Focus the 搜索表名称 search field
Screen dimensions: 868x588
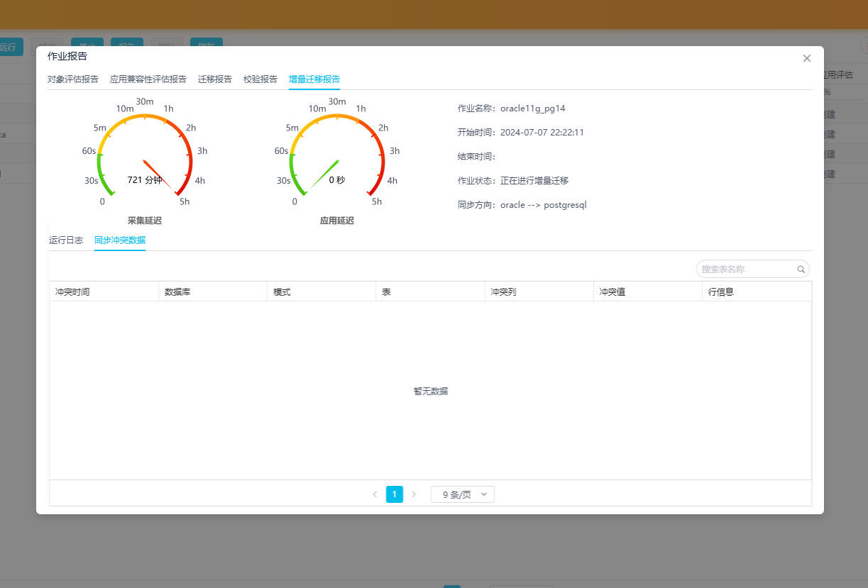point(753,269)
